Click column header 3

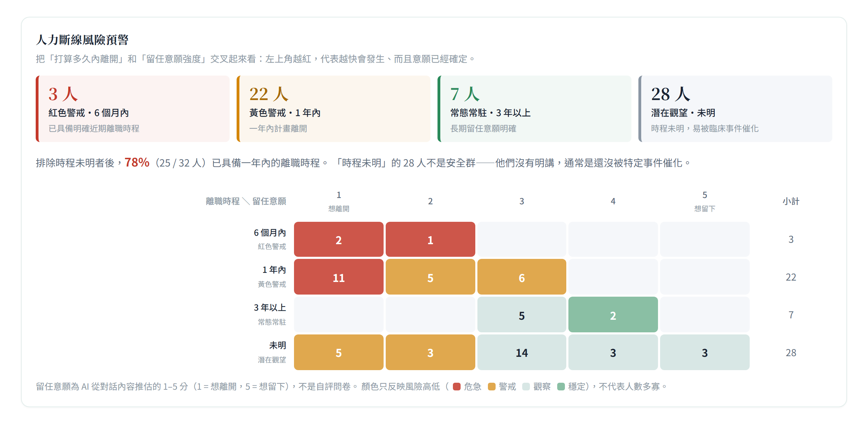pyautogui.click(x=522, y=202)
